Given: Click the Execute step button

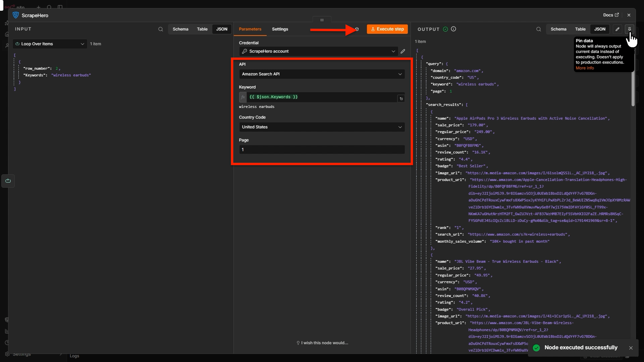Looking at the screenshot, I should (x=387, y=29).
